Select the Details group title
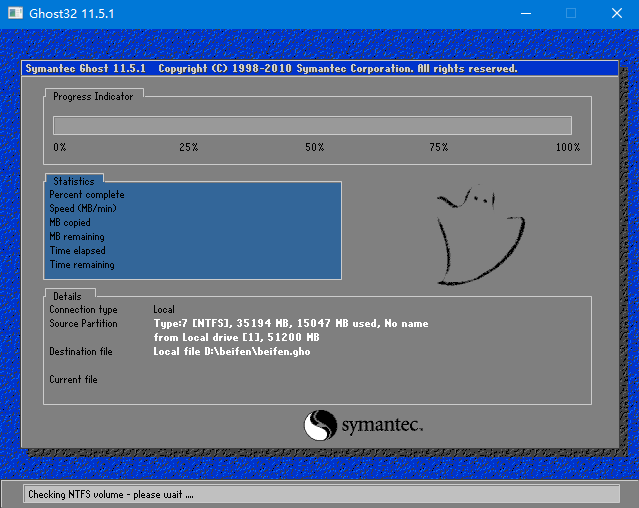Viewport: 639px width, 508px height. pyautogui.click(x=67, y=296)
